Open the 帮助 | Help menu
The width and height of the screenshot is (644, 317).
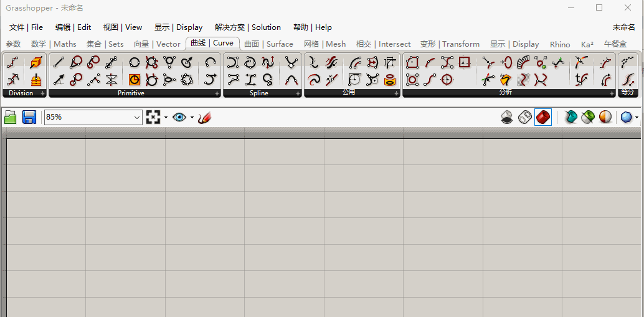pyautogui.click(x=313, y=27)
